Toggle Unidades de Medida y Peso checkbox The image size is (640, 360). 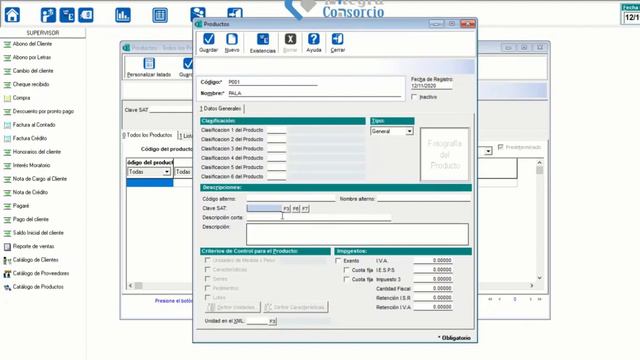click(x=207, y=260)
